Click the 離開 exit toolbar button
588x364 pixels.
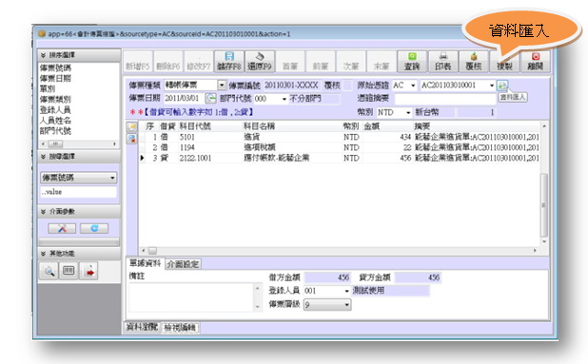tap(536, 62)
